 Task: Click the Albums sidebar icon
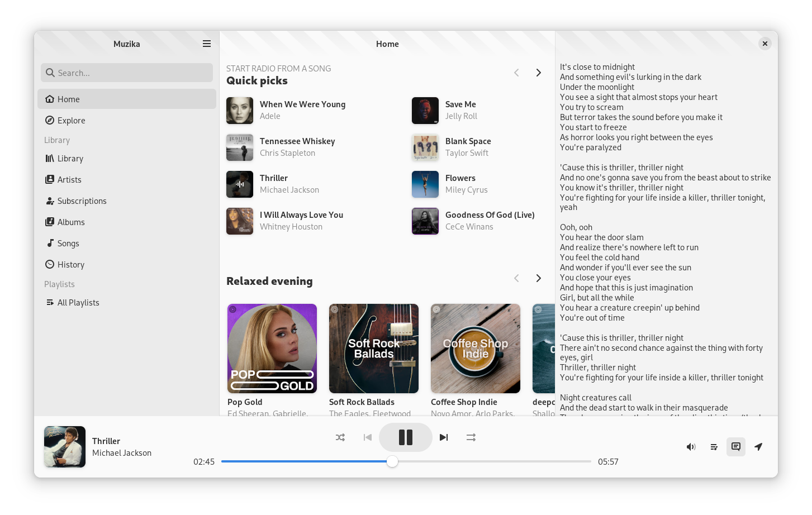tap(50, 222)
